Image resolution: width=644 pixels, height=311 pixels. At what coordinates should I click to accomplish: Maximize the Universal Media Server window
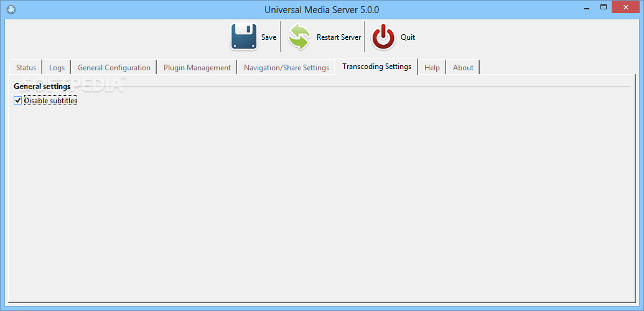pos(604,7)
